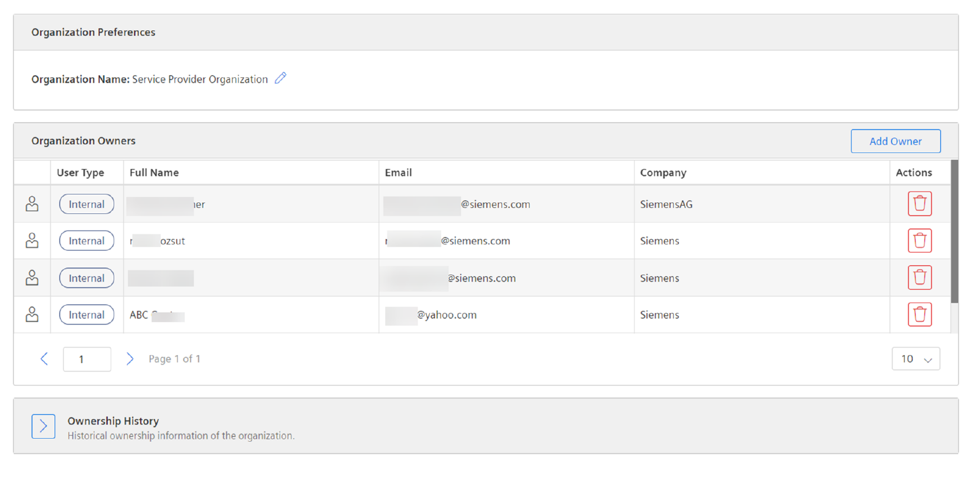This screenshot has width=980, height=495.
Task: Click user icon in ozsut row
Action: [x=32, y=240]
